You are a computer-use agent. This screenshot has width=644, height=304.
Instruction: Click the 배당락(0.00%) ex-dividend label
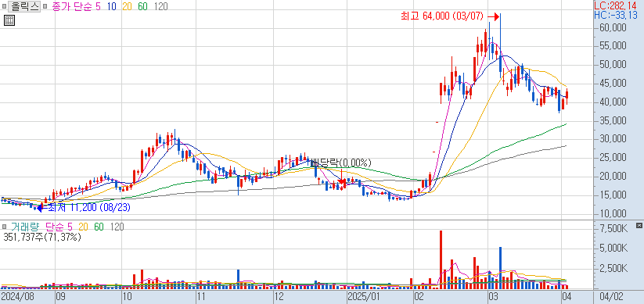click(341, 163)
